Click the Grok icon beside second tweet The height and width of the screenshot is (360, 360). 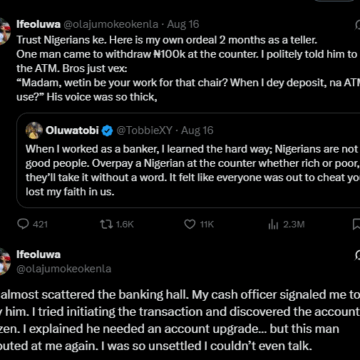357,255
